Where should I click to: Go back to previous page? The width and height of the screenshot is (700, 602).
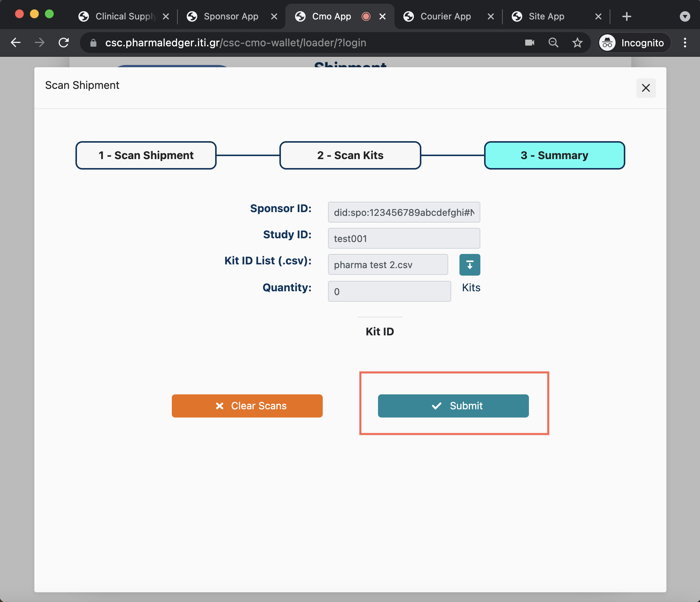point(16,43)
